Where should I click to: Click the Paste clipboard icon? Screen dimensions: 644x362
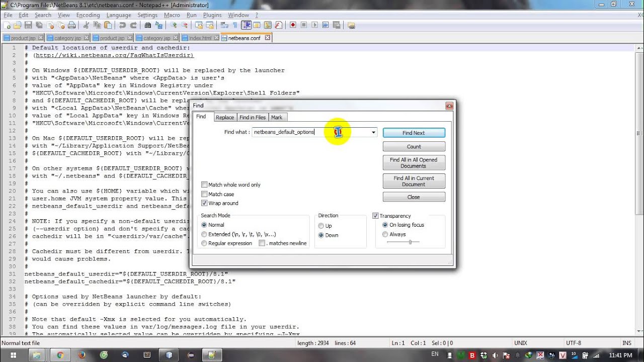(108, 25)
